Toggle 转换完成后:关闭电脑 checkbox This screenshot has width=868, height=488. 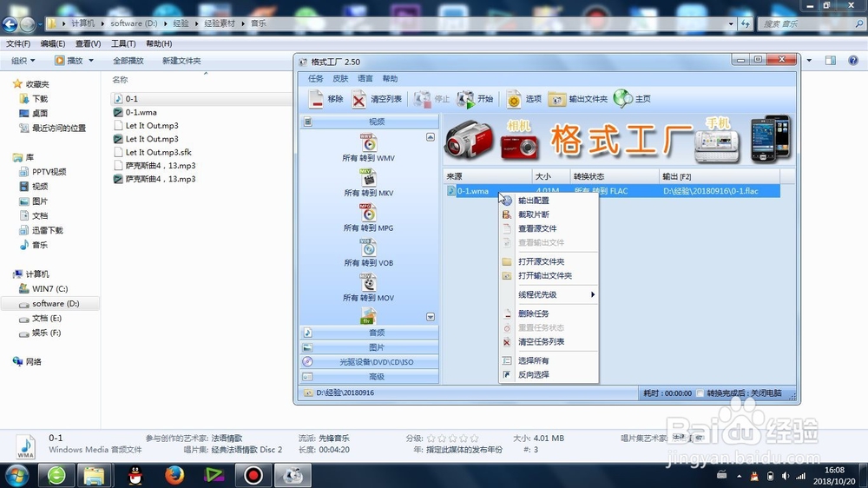(700, 393)
